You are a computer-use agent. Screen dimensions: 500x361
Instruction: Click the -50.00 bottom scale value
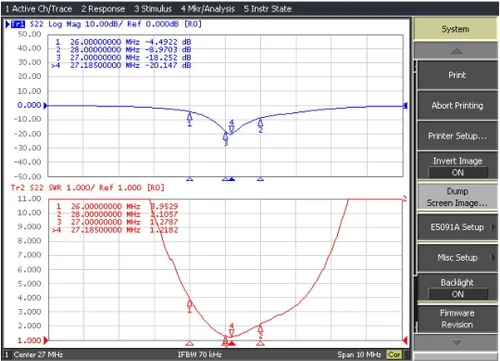[x=27, y=176]
